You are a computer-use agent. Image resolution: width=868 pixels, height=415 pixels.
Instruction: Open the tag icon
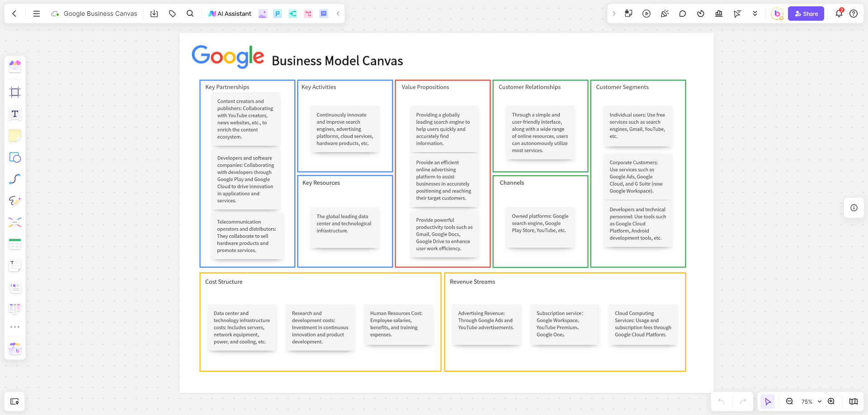[172, 14]
